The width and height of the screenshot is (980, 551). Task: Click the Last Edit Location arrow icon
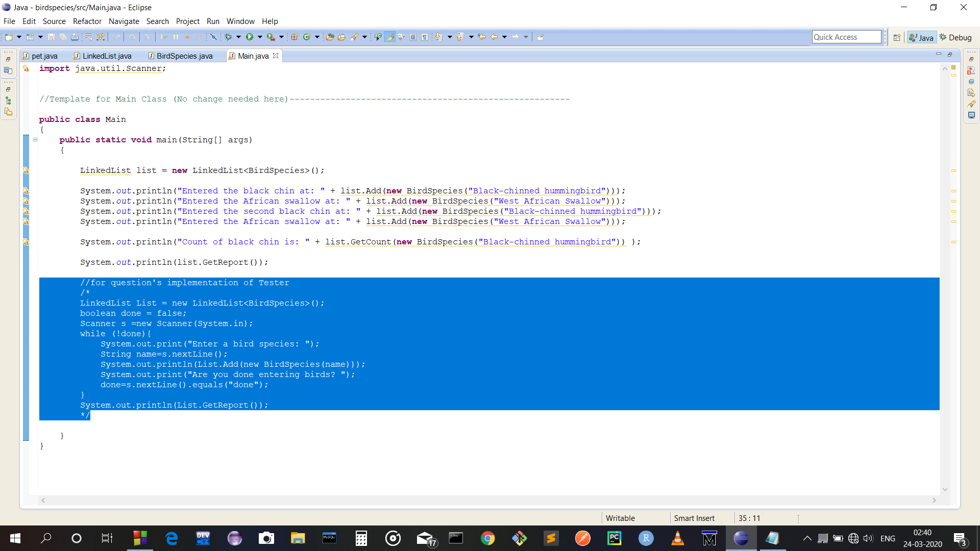[x=481, y=37]
